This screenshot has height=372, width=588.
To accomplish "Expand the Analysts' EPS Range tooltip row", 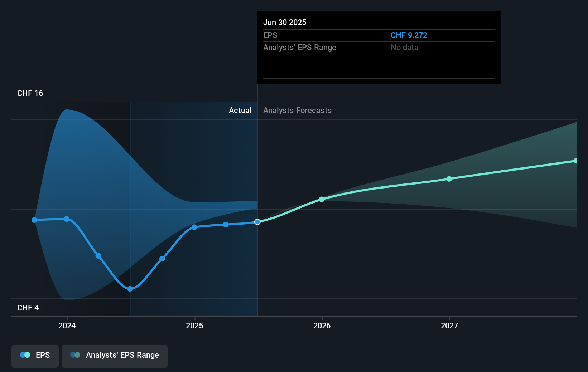I will (300, 47).
